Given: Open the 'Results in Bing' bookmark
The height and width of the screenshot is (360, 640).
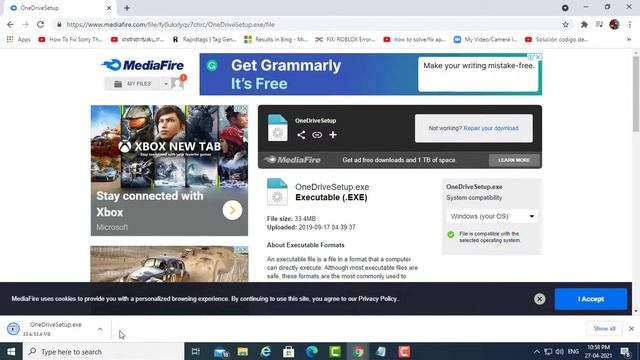Looking at the screenshot, I should pos(276,40).
